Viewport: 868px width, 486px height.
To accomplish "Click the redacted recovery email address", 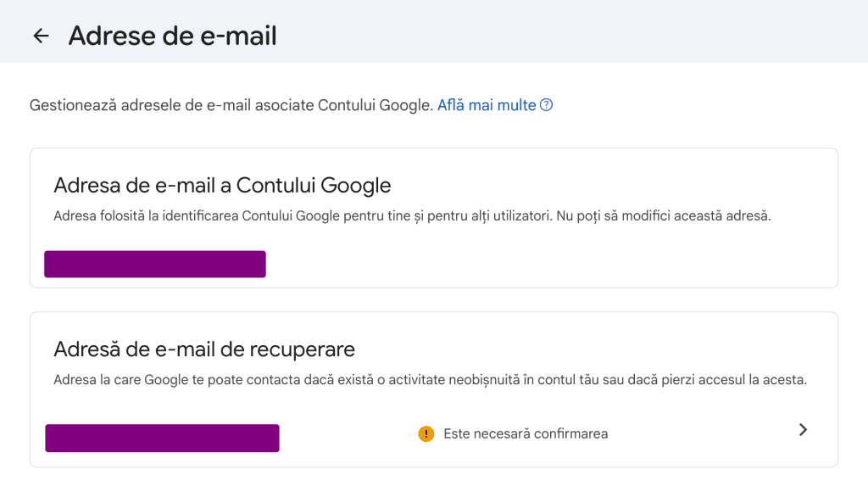I will [162, 438].
